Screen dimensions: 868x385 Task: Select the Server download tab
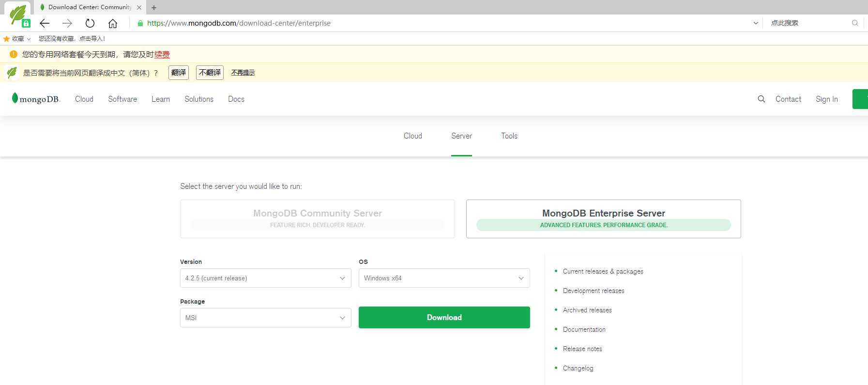click(461, 136)
